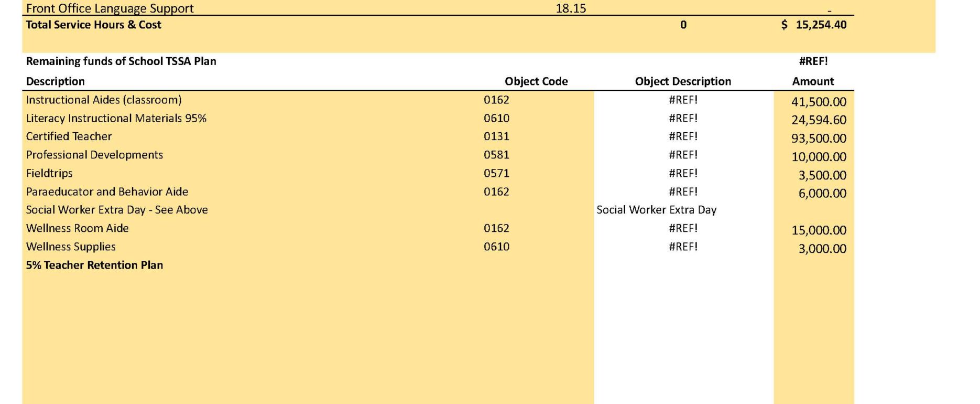
Task: Click the 'Object Code' column header
Action: click(x=536, y=81)
